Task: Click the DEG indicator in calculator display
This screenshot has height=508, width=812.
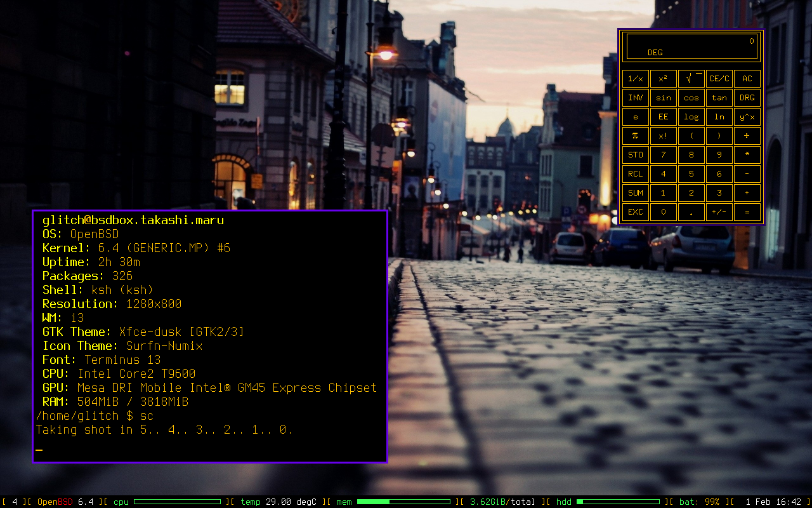Action: (x=655, y=53)
